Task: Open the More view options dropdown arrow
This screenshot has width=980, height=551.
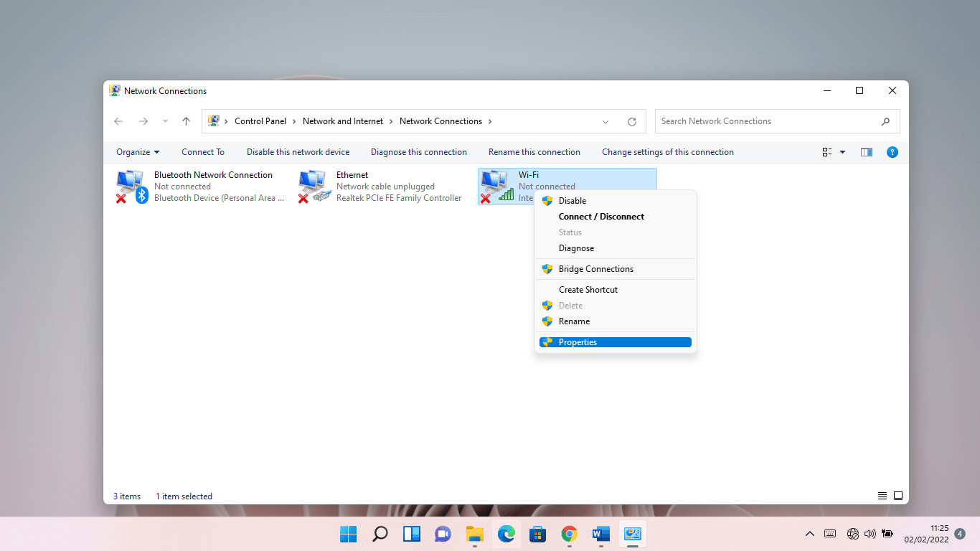Action: pos(842,152)
